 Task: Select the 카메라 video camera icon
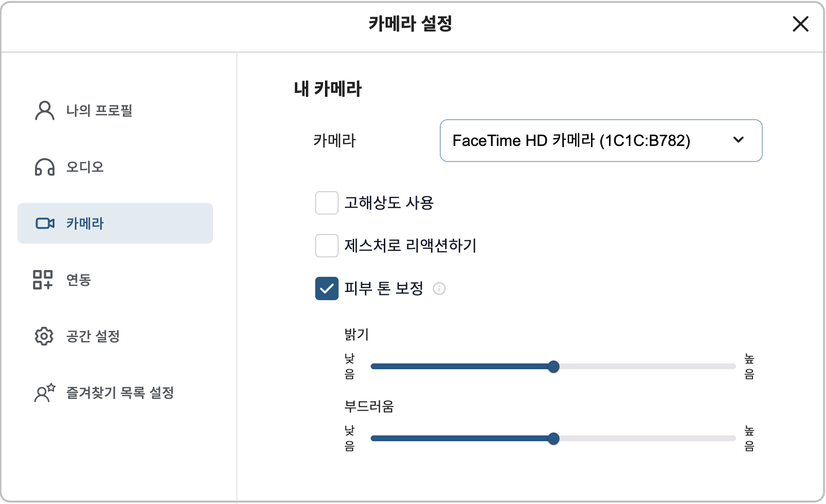click(44, 223)
